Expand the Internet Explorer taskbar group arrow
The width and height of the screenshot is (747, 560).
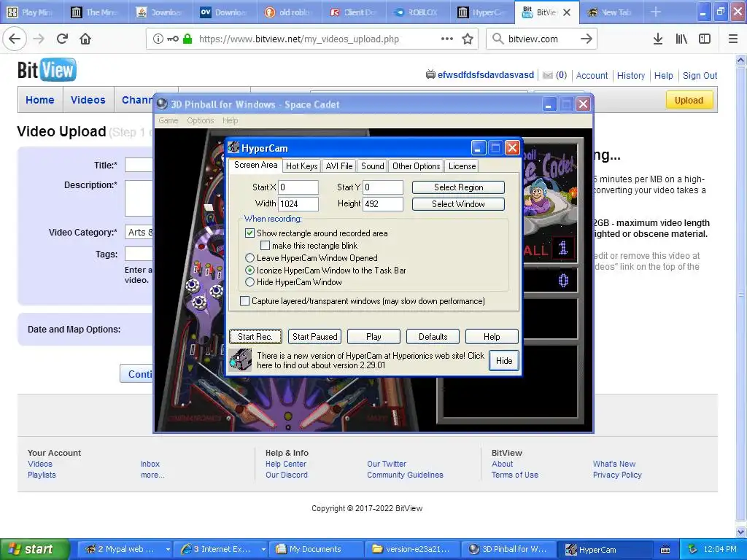tap(263, 549)
